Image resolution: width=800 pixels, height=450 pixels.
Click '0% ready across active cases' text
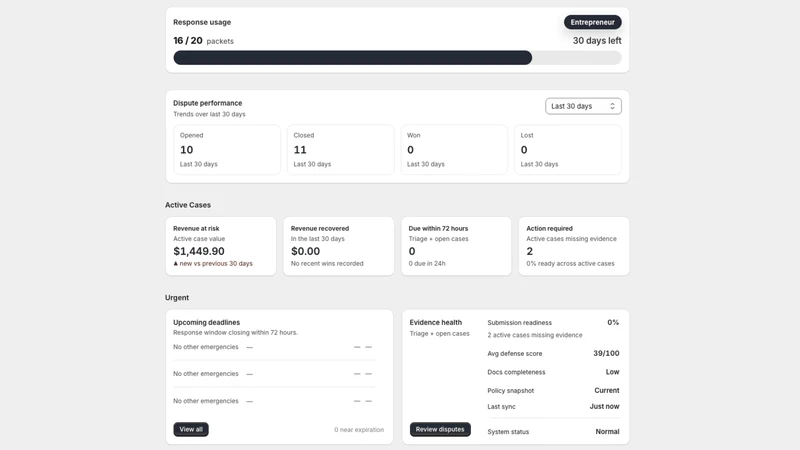pos(570,264)
